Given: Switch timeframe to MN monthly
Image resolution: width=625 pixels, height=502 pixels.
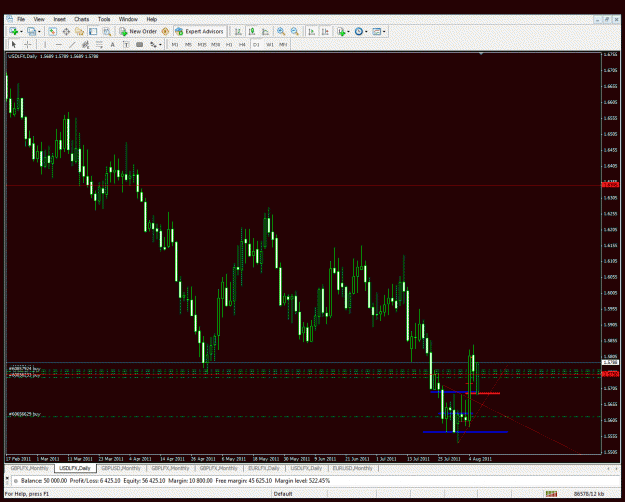Looking at the screenshot, I should click(283, 45).
